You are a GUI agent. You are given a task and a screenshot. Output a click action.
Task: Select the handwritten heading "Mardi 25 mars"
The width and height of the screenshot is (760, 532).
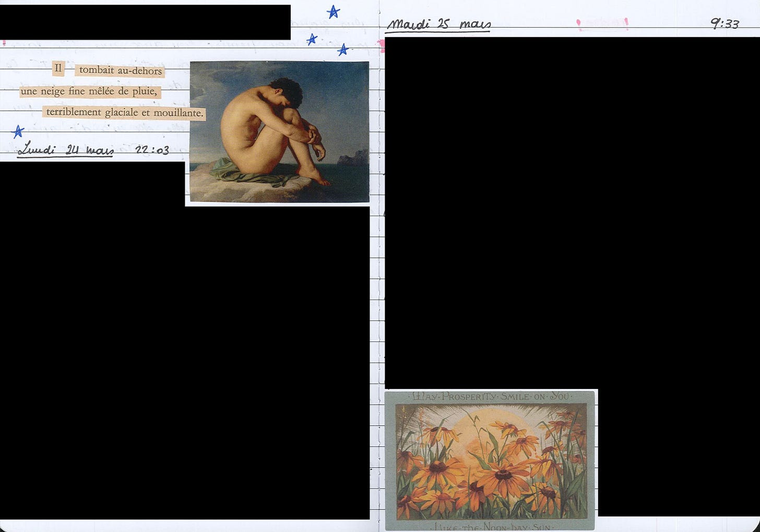(438, 25)
